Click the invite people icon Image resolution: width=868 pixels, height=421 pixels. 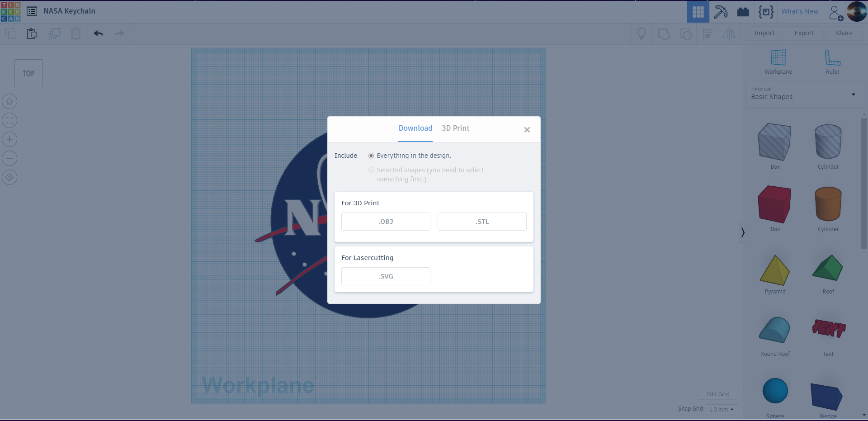(836, 13)
